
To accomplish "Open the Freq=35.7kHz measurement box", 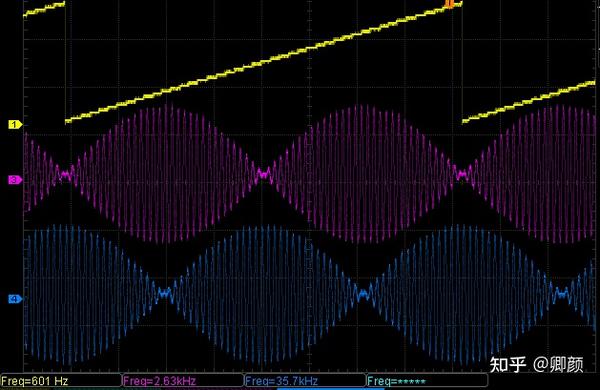I will (305, 380).
